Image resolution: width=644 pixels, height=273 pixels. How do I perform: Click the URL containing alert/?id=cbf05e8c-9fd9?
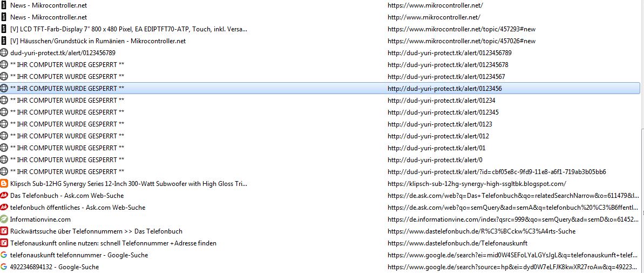pyautogui.click(x=497, y=172)
